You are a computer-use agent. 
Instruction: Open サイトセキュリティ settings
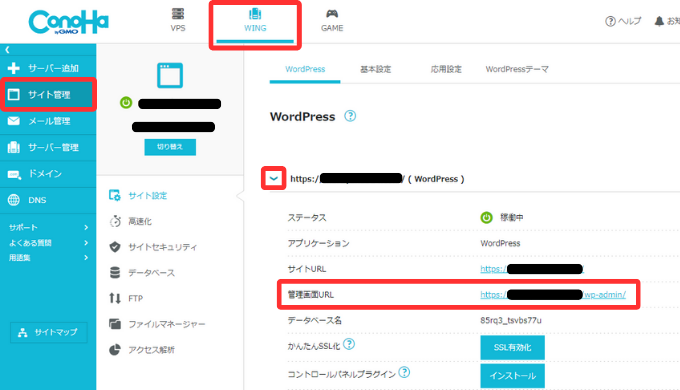coord(162,247)
